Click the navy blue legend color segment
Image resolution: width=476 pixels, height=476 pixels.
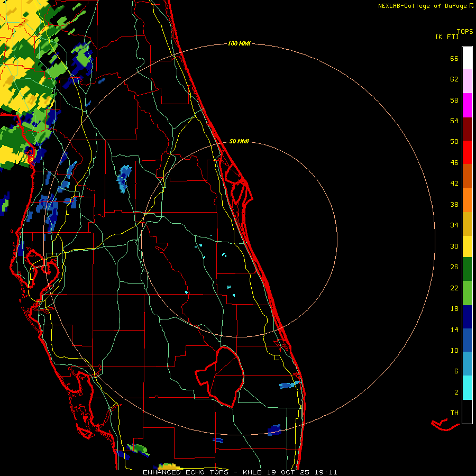tap(467, 317)
